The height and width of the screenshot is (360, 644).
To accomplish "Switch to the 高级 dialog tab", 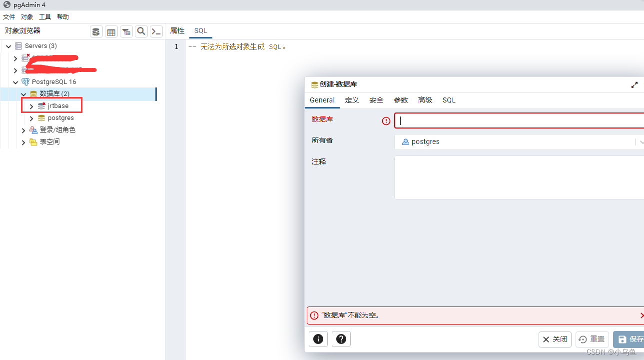I will [425, 100].
